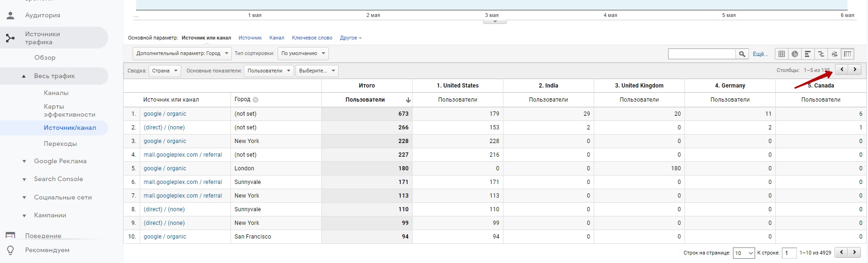Select the Канал primary dimension
This screenshot has width=868, height=263.
(277, 38)
